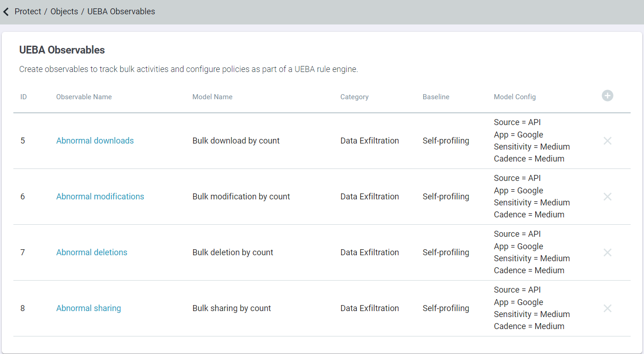Image resolution: width=644 pixels, height=354 pixels.
Task: Click the add observable plus icon
Action: (x=607, y=96)
